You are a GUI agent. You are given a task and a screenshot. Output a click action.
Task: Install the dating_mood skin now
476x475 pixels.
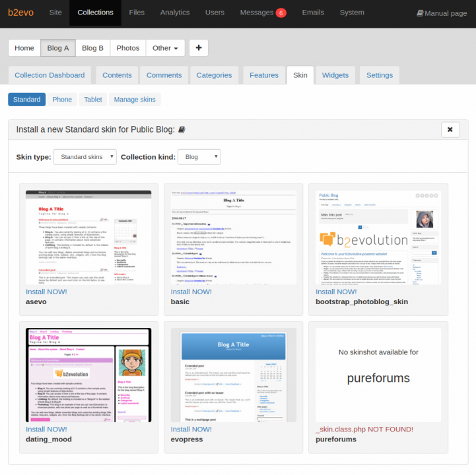pyautogui.click(x=46, y=429)
